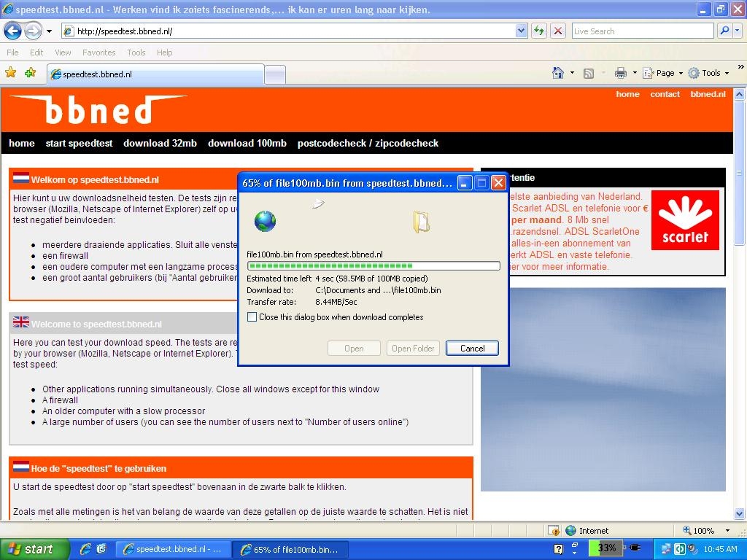747x560 pixels.
Task: Click the Dutch flag beside Welkom heading
Action: (x=21, y=178)
